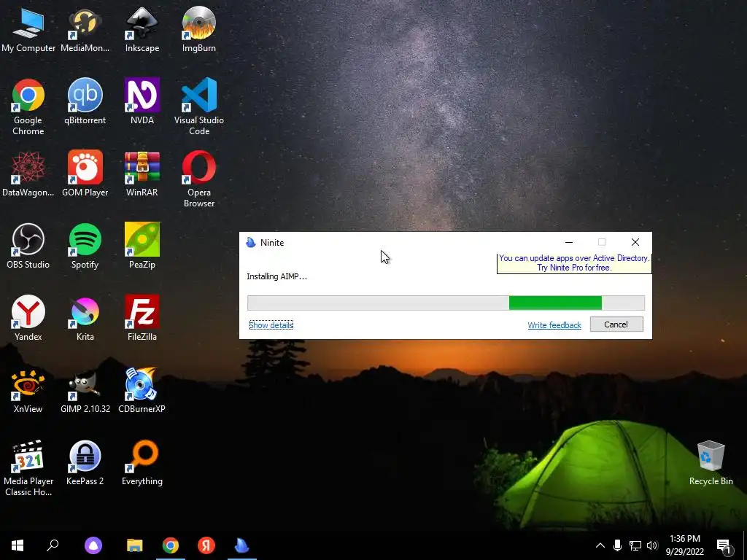Open network status tray icon
The height and width of the screenshot is (560, 747).
(x=635, y=545)
